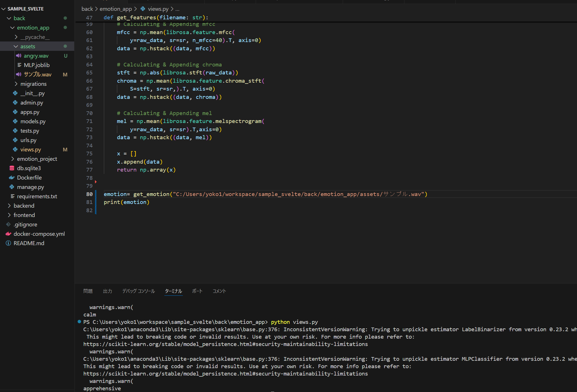Click the database icon of db.sqlite3
Viewport: 577px width, 392px height.
coord(12,168)
